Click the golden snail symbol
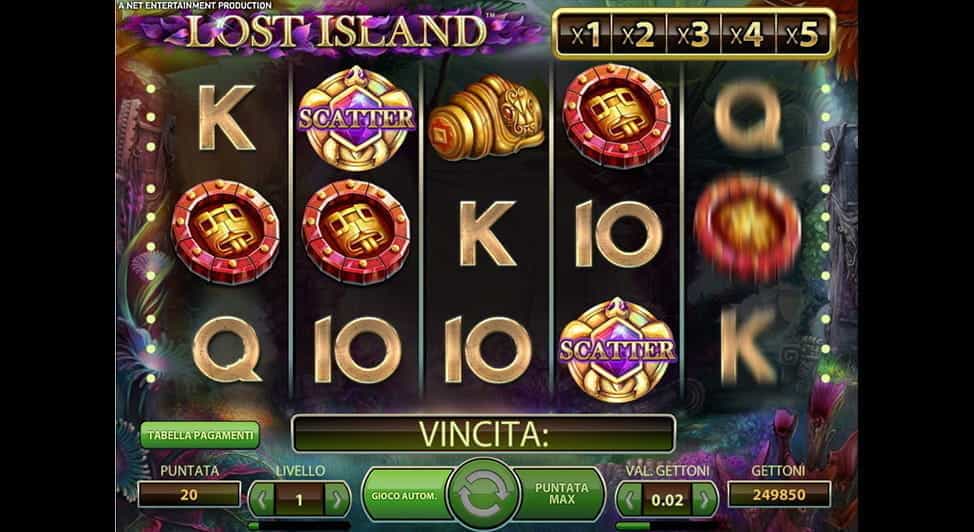This screenshot has width=974, height=532. [x=486, y=117]
